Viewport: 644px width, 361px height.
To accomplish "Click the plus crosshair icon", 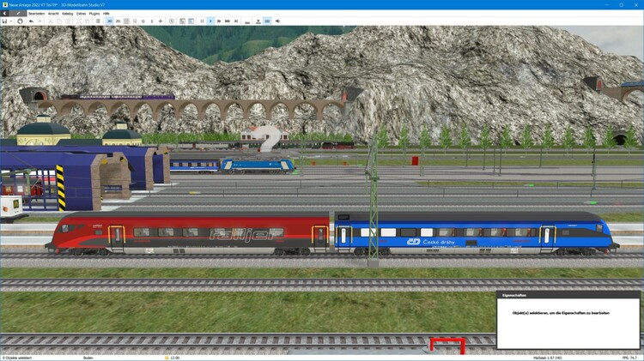I will pyautogui.click(x=161, y=21).
